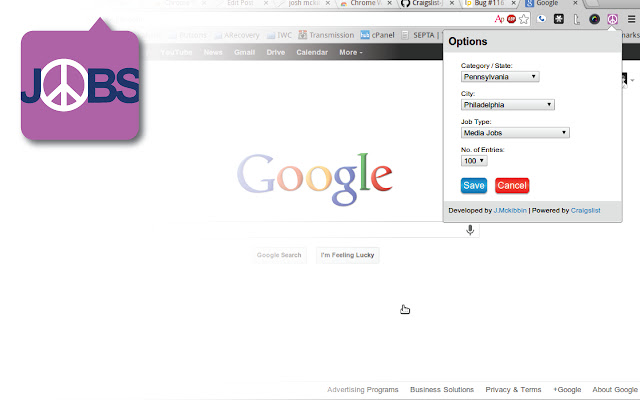The height and width of the screenshot is (400, 640).
Task: Switch to the Bug #116 tab
Action: pos(488,3)
